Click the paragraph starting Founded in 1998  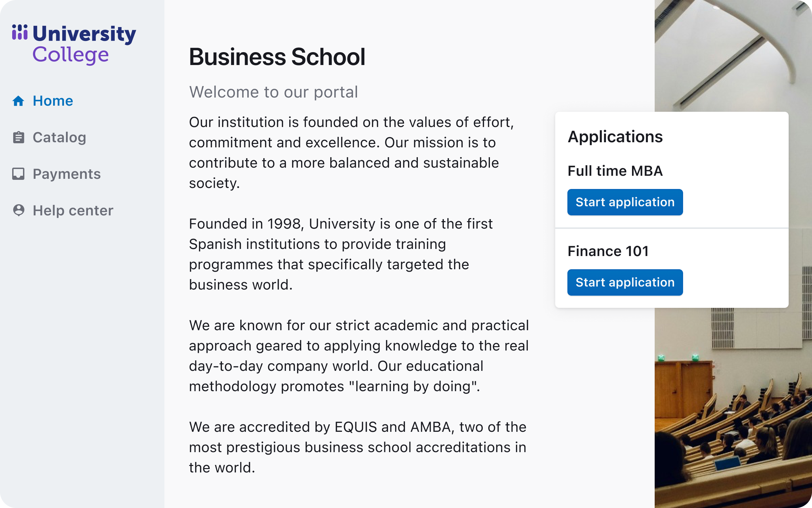click(341, 254)
